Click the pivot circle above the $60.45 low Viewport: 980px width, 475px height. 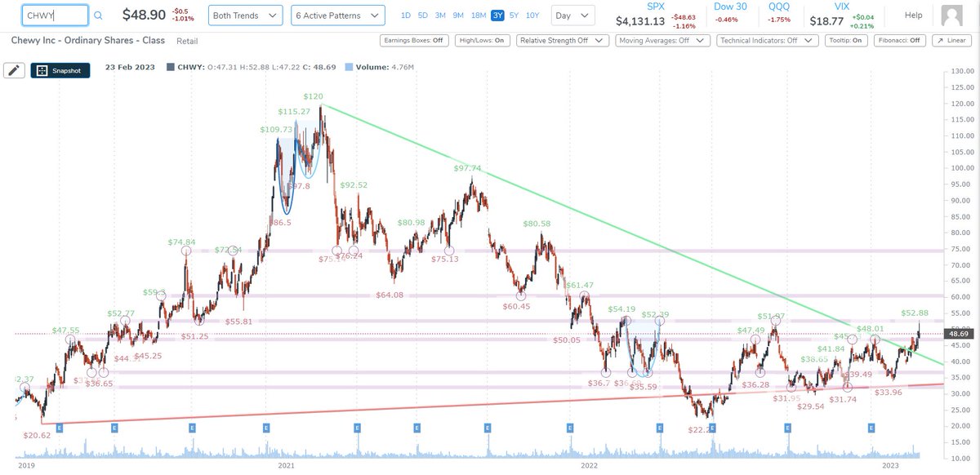coord(520,296)
